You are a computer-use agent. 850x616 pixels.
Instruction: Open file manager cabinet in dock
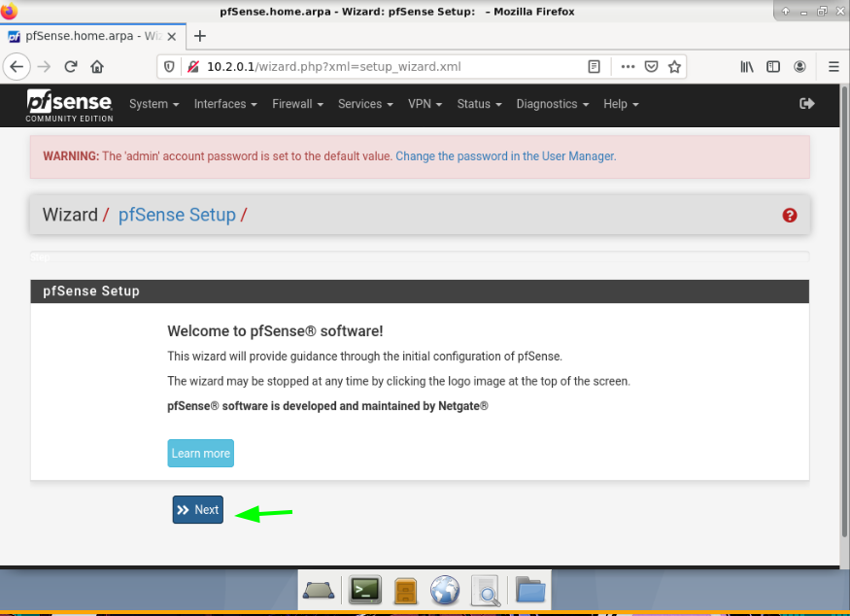[x=405, y=591]
